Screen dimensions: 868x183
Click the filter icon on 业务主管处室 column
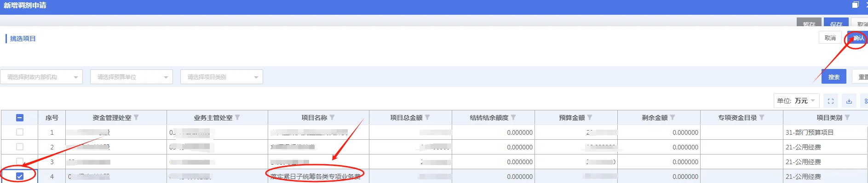click(237, 118)
